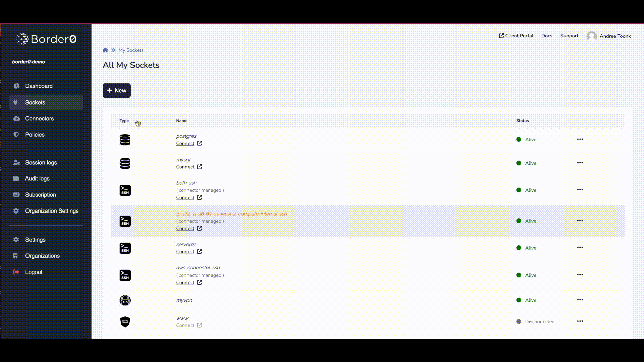This screenshot has height=362, width=644.
Task: Click the aws-connector-ssh socket icon
Action: 125,275
